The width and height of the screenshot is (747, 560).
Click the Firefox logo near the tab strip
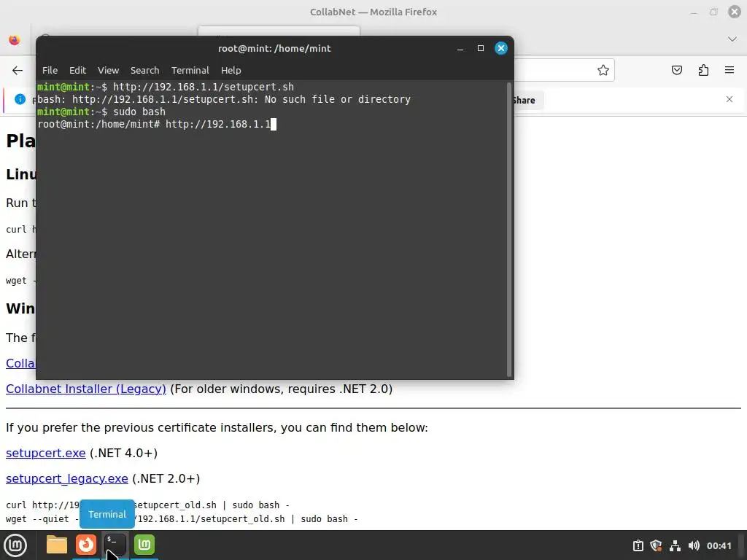click(x=15, y=40)
